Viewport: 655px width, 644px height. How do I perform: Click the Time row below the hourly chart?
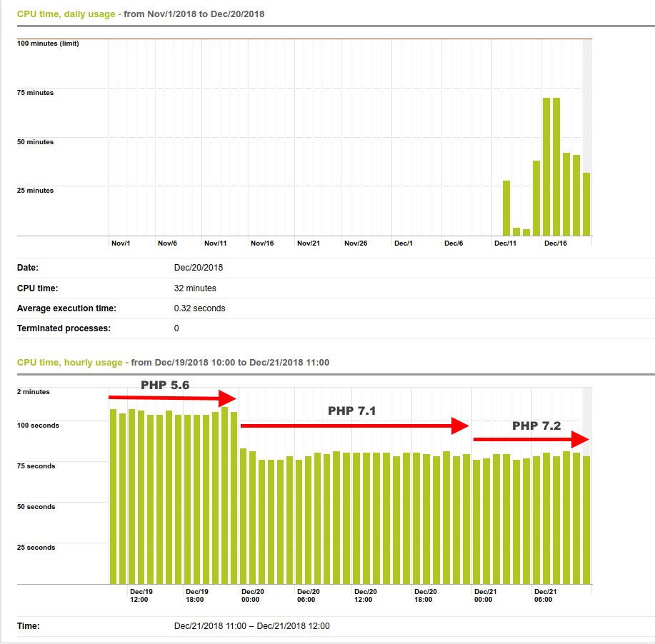[25, 625]
